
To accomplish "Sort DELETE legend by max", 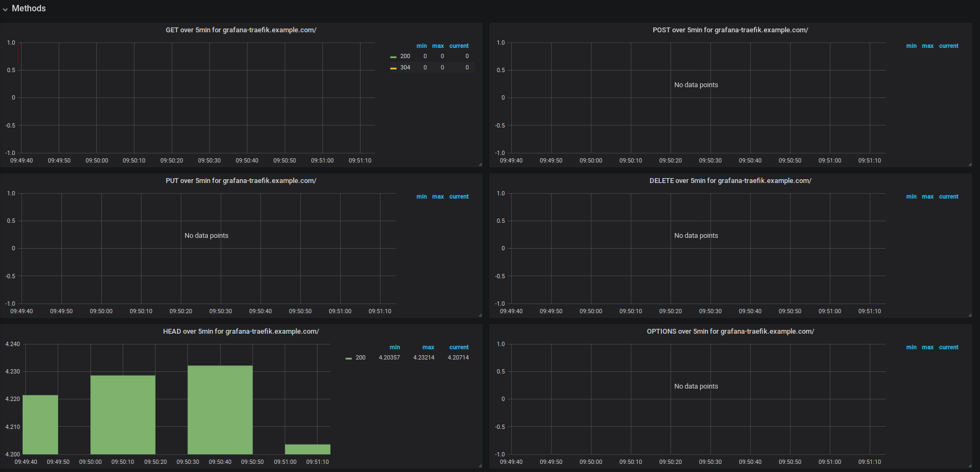I will coord(928,197).
